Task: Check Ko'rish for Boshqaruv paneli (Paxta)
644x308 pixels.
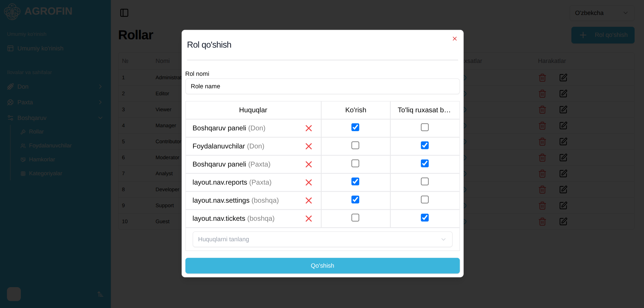Action: 355,163
